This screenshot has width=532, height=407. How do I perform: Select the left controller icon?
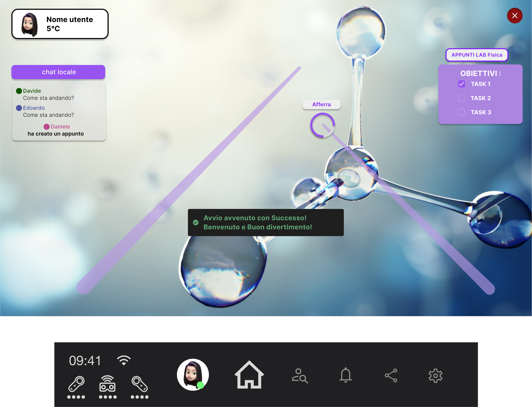76,384
